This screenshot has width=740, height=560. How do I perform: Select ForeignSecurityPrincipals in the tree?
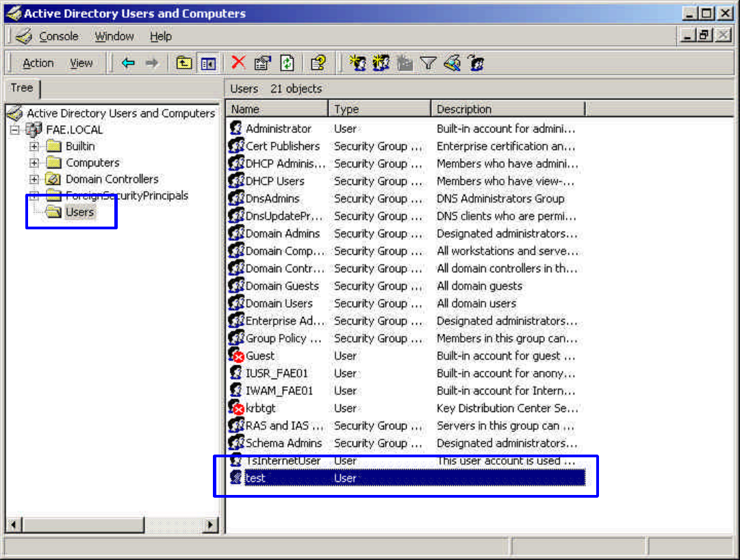click(x=127, y=195)
